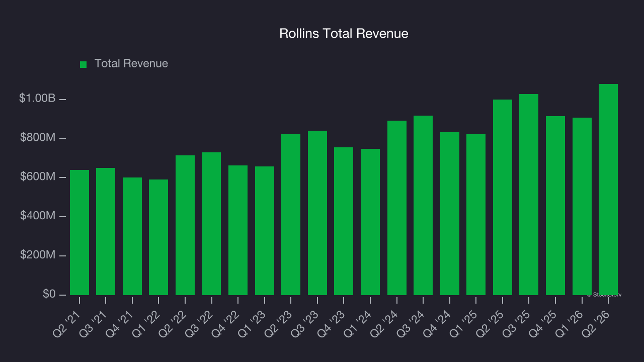Click the Total Revenue legend label
This screenshot has width=644, height=362.
coord(131,64)
